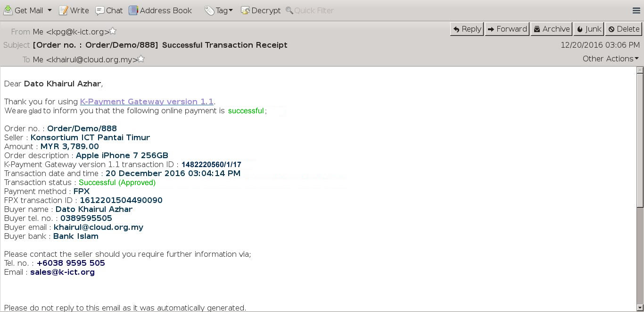Click the message scrollbar up arrow
Screen dimensions: 644x312
pyautogui.click(x=640, y=70)
